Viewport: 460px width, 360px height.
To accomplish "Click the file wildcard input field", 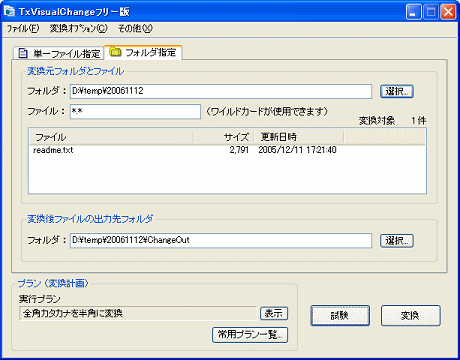I will click(135, 112).
